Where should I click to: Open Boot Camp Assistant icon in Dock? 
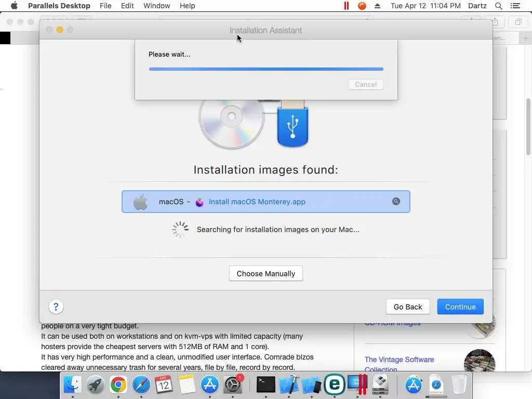coord(380,385)
